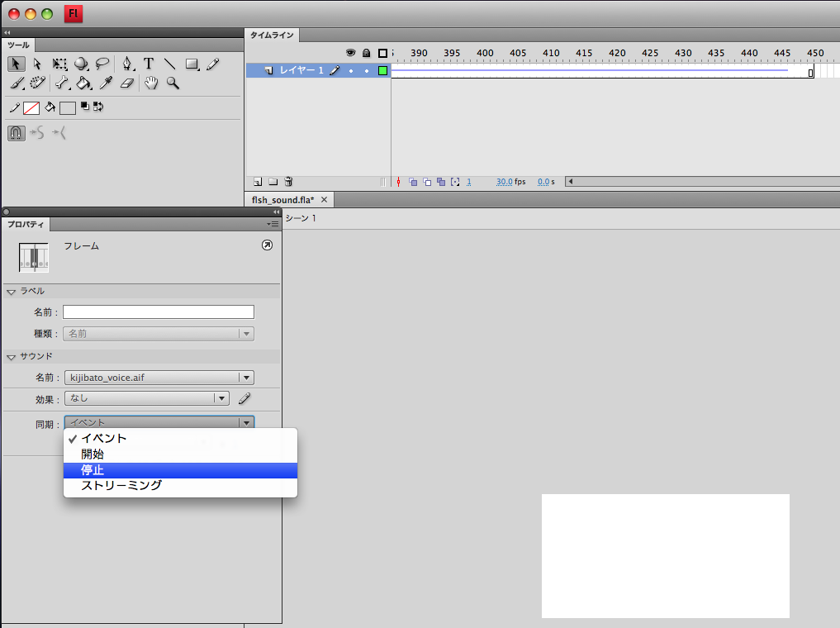840x628 pixels.
Task: Click the 30.0 fps frame rate value
Action: (504, 182)
